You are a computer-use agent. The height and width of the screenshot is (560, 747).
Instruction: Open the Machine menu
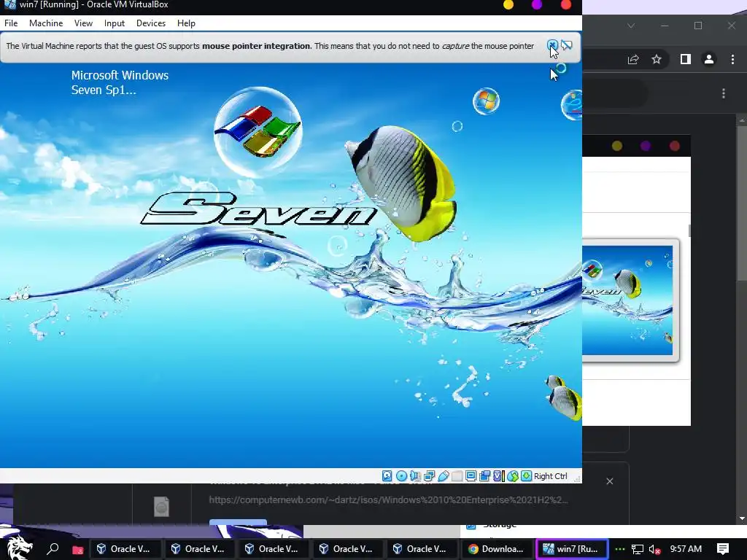pyautogui.click(x=46, y=23)
